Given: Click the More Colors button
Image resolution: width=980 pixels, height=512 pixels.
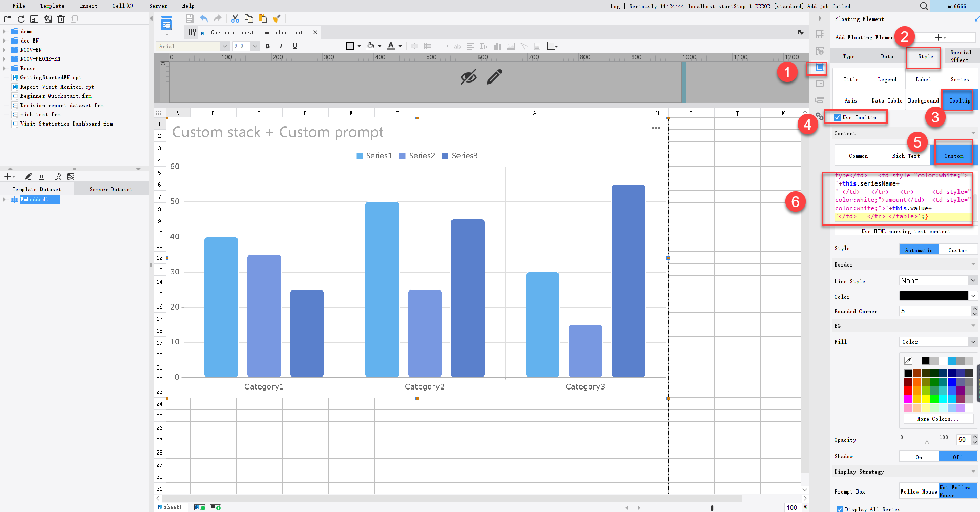Looking at the screenshot, I should click(937, 419).
